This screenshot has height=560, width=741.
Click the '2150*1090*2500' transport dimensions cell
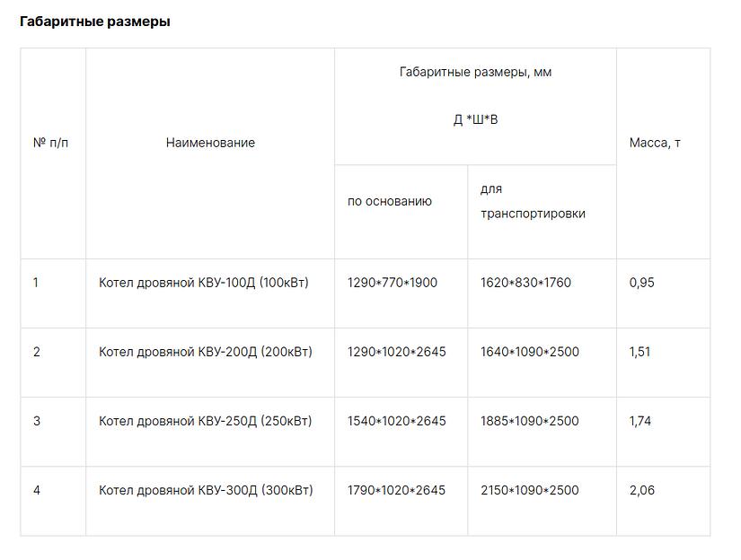click(x=530, y=490)
